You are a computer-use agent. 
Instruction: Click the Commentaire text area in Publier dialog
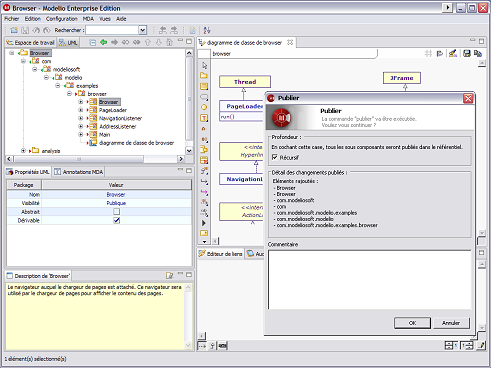pos(370,280)
